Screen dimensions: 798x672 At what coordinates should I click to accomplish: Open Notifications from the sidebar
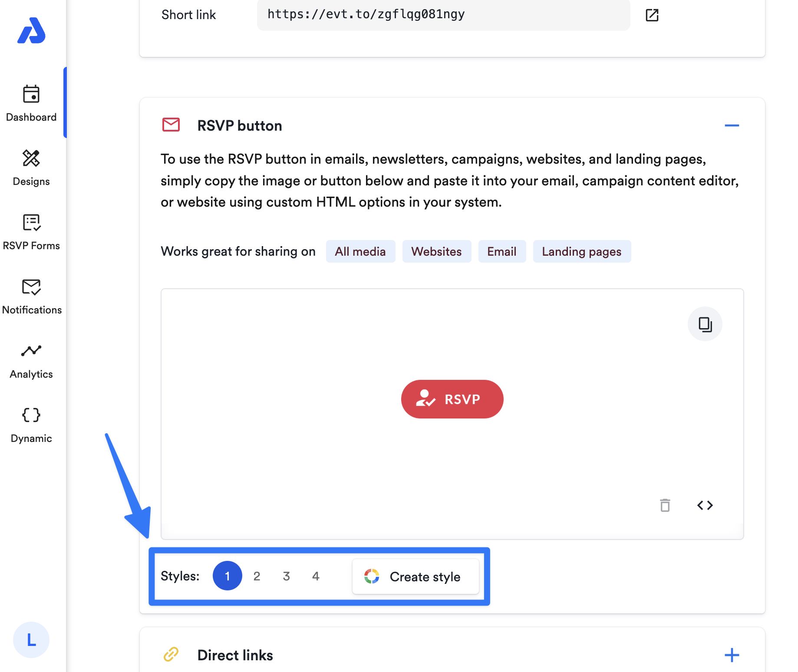(32, 296)
